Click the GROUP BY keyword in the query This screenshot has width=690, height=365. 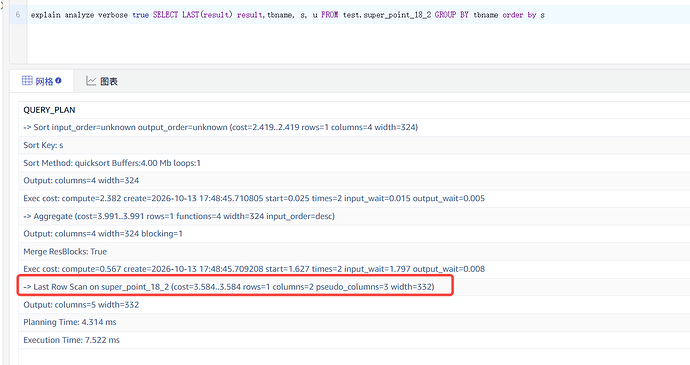(x=451, y=15)
